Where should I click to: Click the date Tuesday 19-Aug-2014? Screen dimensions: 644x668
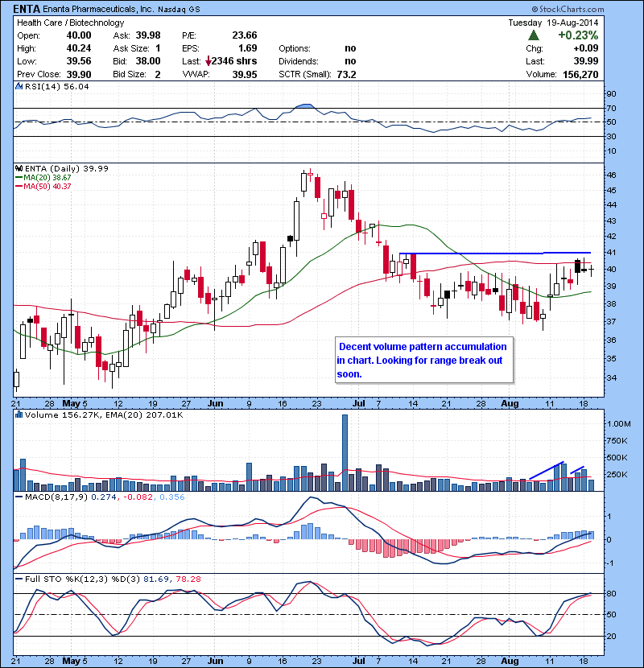[553, 23]
